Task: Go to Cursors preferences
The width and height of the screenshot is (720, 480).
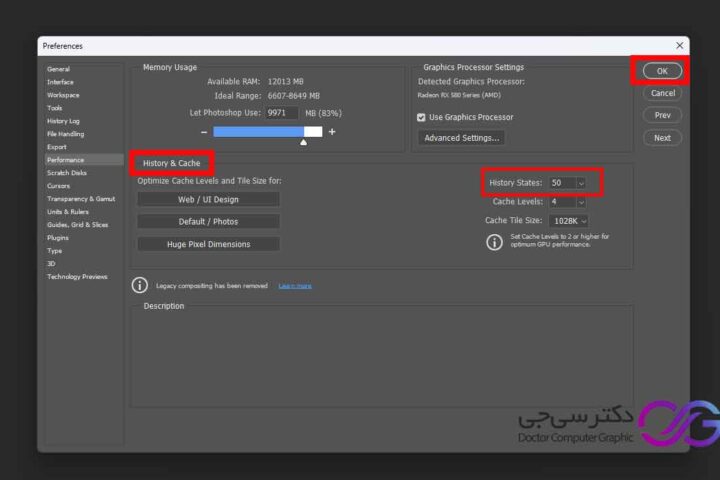Action: (x=58, y=186)
